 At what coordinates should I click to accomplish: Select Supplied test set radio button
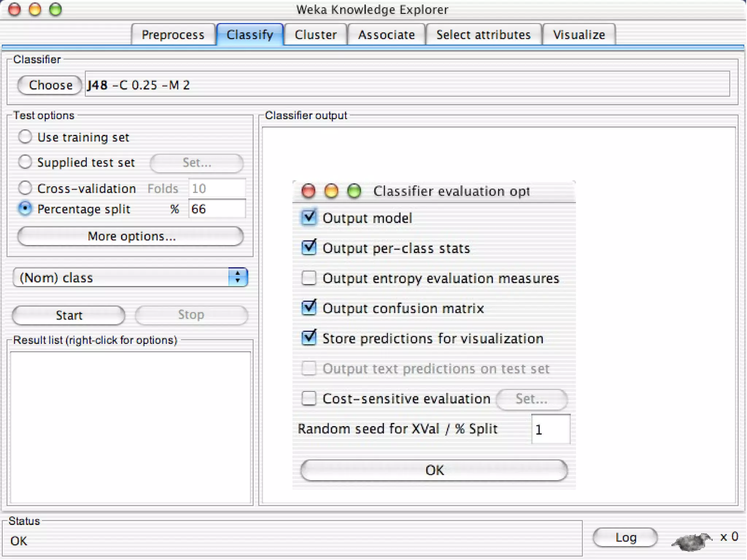[25, 162]
